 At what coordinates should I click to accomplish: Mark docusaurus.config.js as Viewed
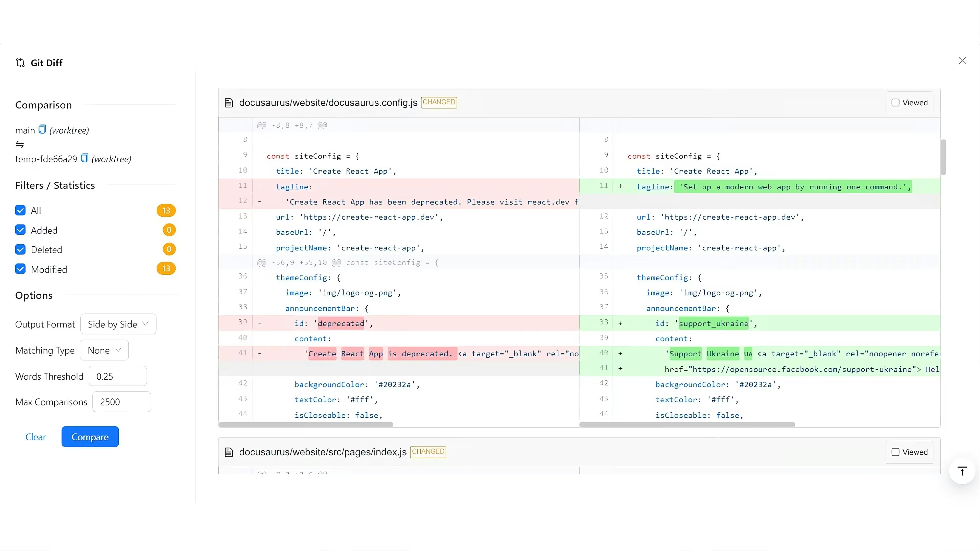coord(896,103)
